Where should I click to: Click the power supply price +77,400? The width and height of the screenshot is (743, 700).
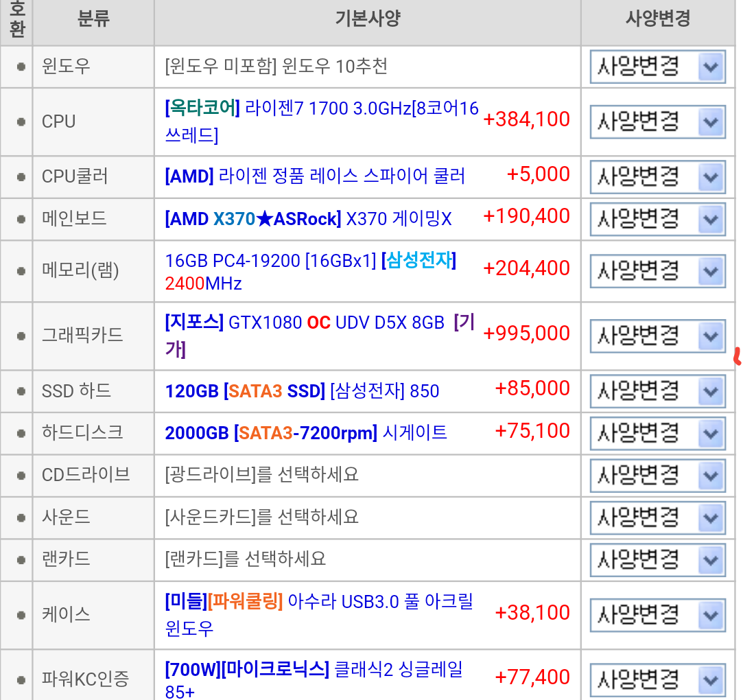point(532,677)
